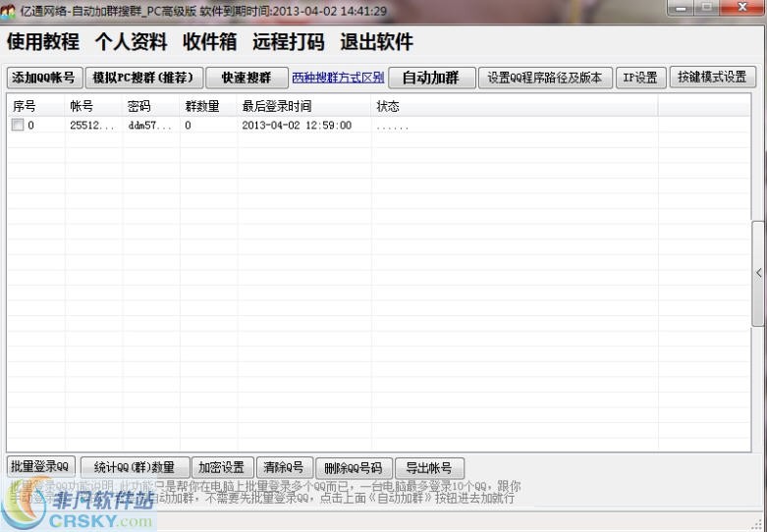Click the 批量登录QQ button
This screenshot has width=767, height=532.
[40, 466]
